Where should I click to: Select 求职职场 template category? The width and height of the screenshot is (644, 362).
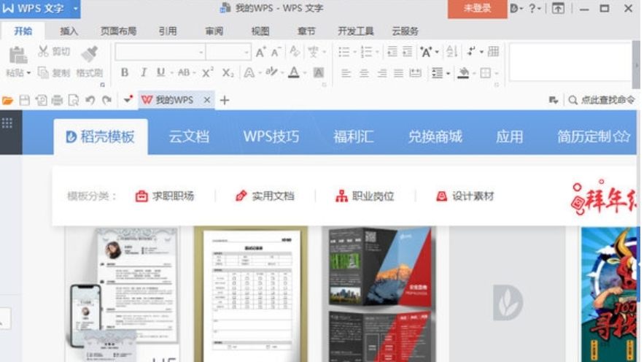click(x=165, y=196)
